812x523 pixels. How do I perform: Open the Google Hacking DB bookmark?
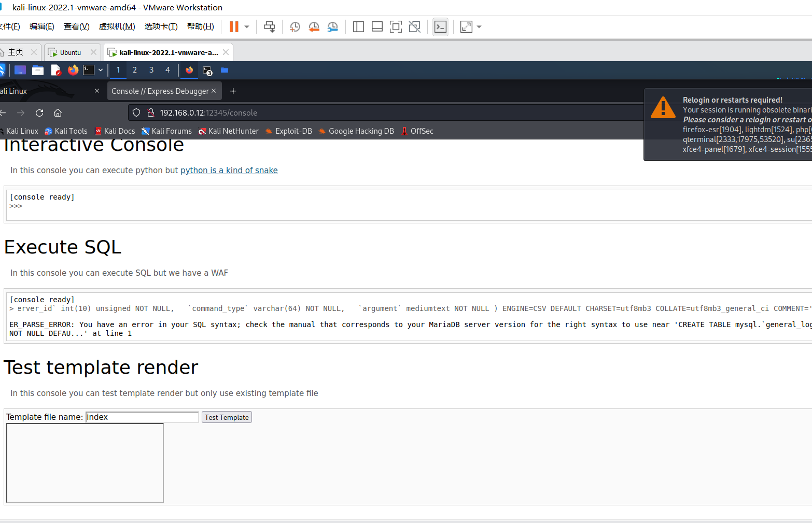coord(356,131)
